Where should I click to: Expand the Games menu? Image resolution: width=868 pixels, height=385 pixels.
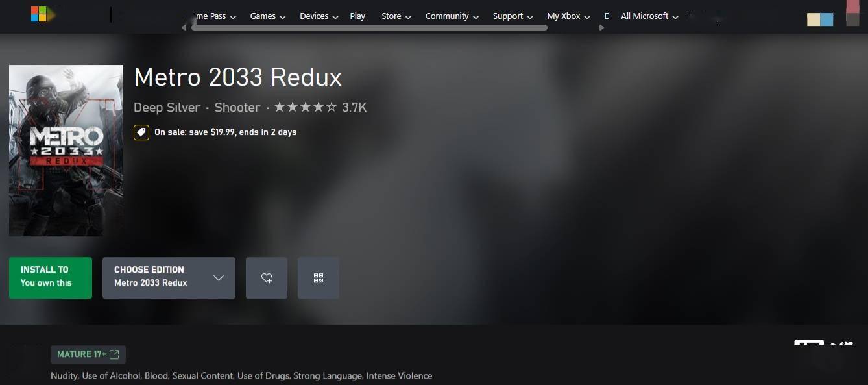point(268,16)
